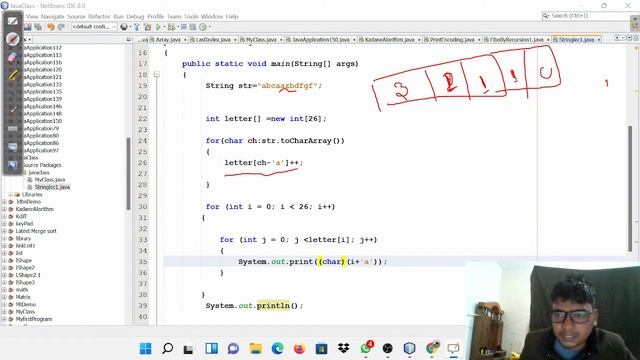Viewport: 640px width, 360px height.
Task: Open the Source menu
Action: [x=76, y=17]
